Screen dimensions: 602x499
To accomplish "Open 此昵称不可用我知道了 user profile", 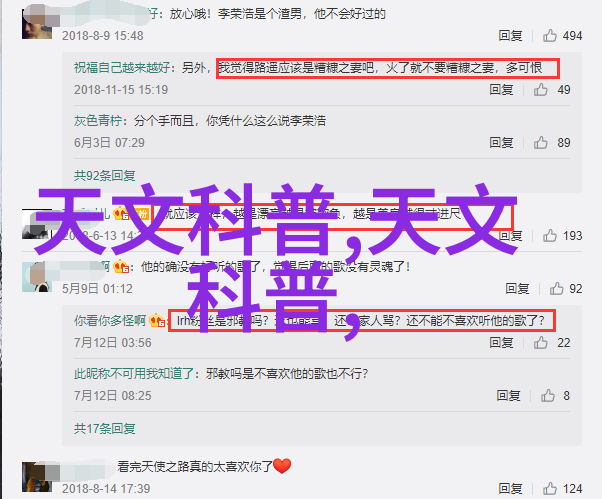I will point(134,373).
